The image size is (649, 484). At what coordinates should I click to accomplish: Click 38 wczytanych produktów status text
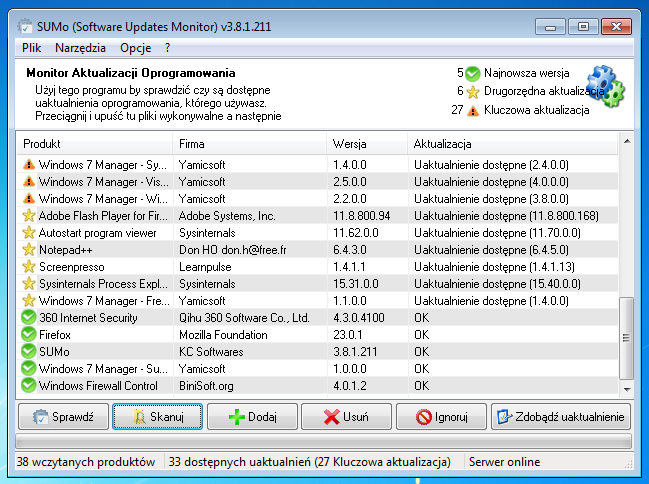(x=86, y=462)
